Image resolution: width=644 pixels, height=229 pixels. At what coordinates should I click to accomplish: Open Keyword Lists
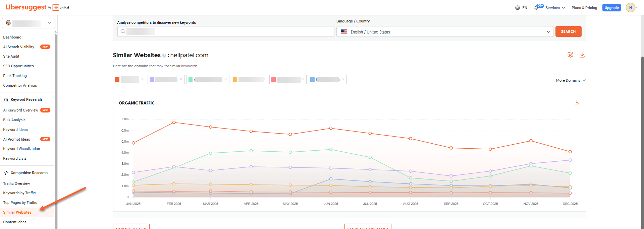[15, 158]
